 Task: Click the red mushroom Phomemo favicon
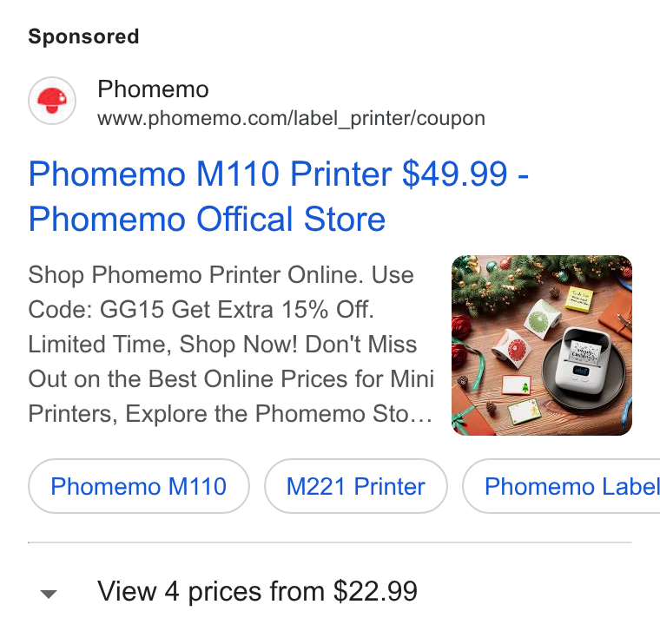52,101
